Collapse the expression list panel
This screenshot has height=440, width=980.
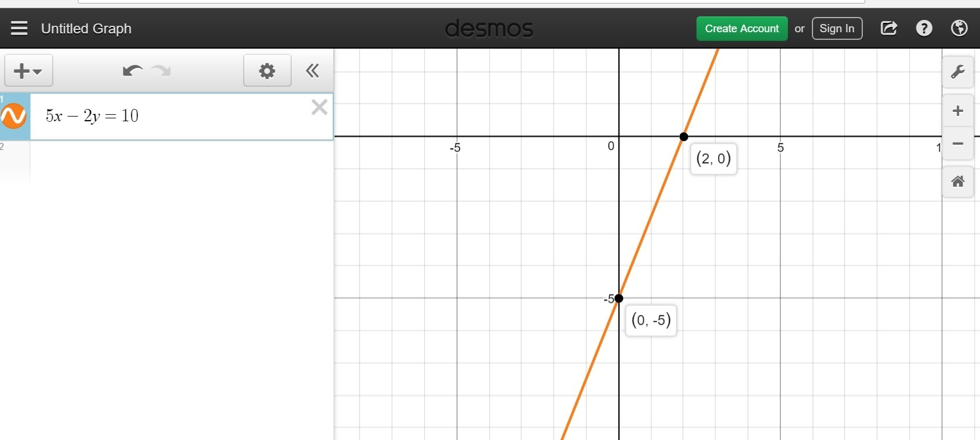pyautogui.click(x=312, y=71)
